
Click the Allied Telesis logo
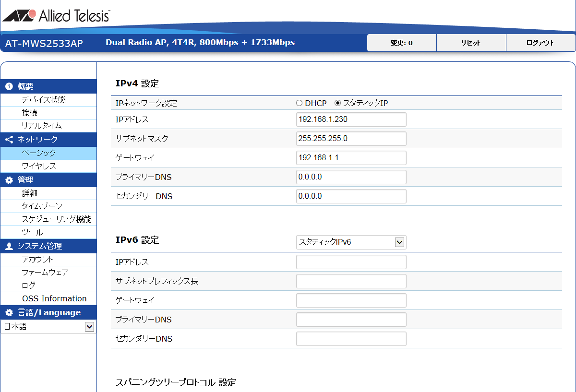(x=56, y=16)
